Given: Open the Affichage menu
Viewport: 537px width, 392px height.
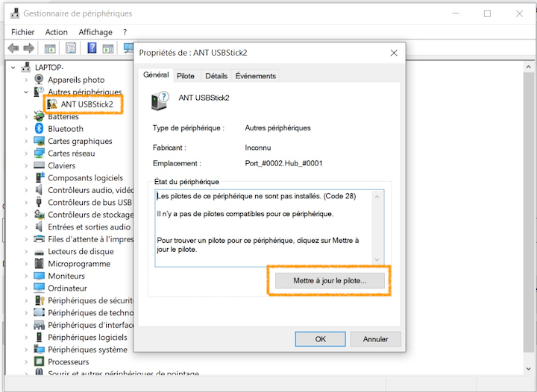Looking at the screenshot, I should pyautogui.click(x=95, y=32).
